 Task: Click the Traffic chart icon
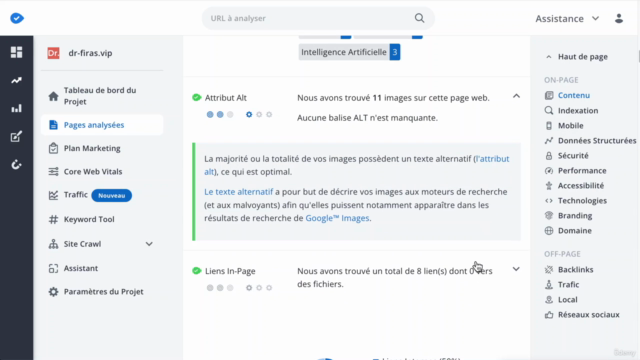[53, 195]
